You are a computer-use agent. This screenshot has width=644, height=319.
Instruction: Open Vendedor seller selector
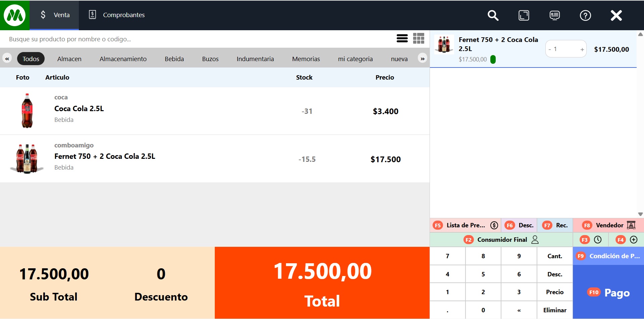[608, 225]
